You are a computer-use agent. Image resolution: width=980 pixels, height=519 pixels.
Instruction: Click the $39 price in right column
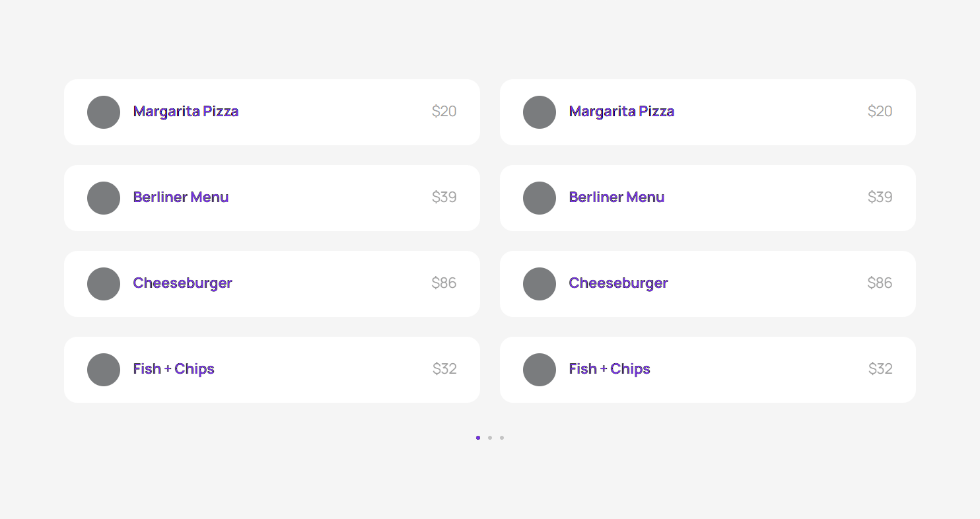click(880, 197)
